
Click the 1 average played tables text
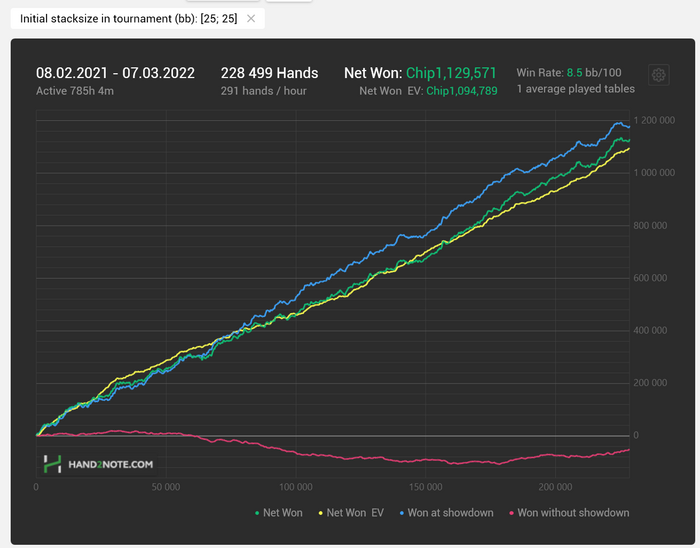pos(575,89)
